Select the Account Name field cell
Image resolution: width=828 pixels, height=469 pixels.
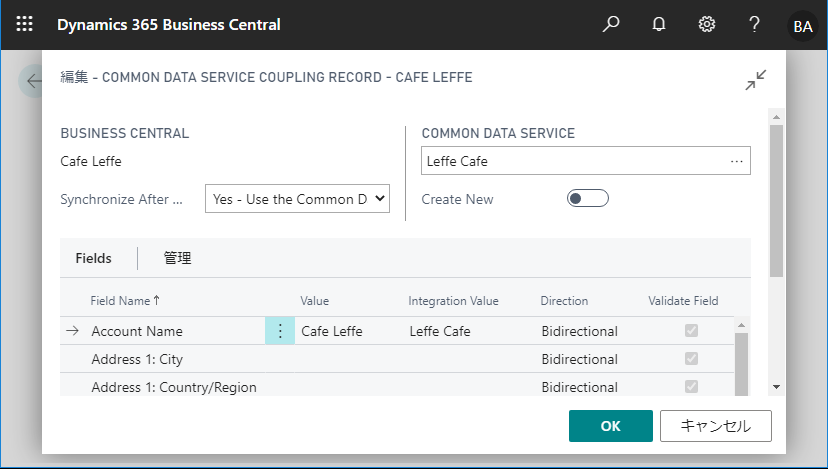137,331
